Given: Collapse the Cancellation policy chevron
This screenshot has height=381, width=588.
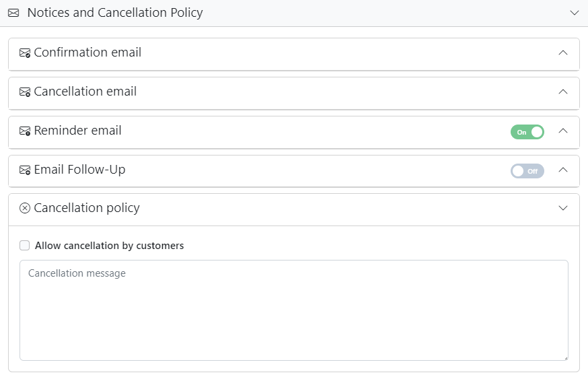Looking at the screenshot, I should point(563,208).
